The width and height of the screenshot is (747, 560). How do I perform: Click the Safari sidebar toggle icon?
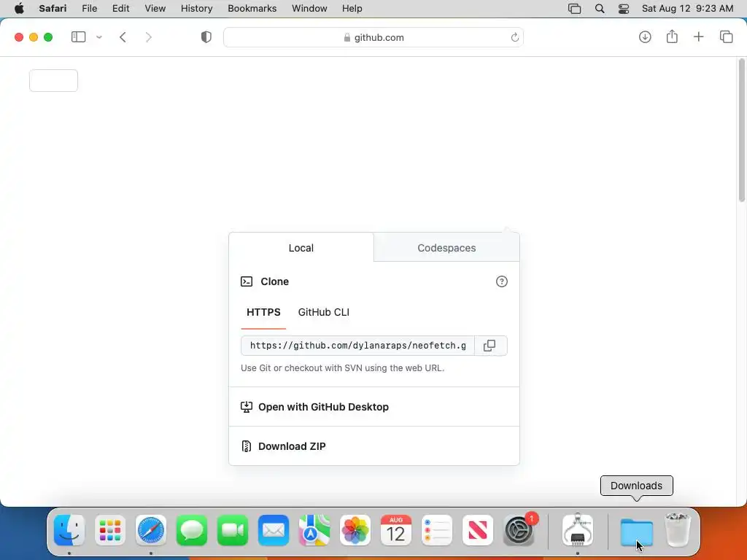pos(78,37)
